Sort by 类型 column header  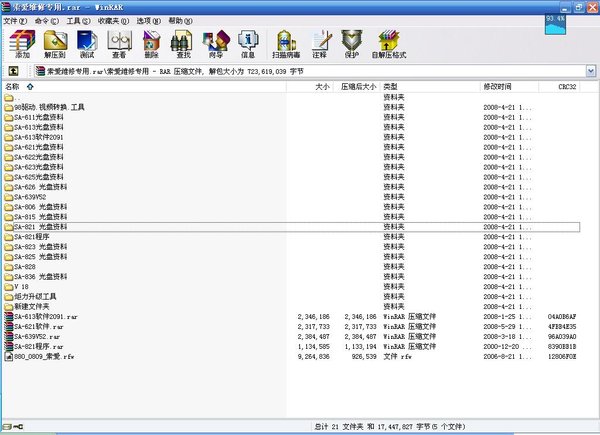430,87
